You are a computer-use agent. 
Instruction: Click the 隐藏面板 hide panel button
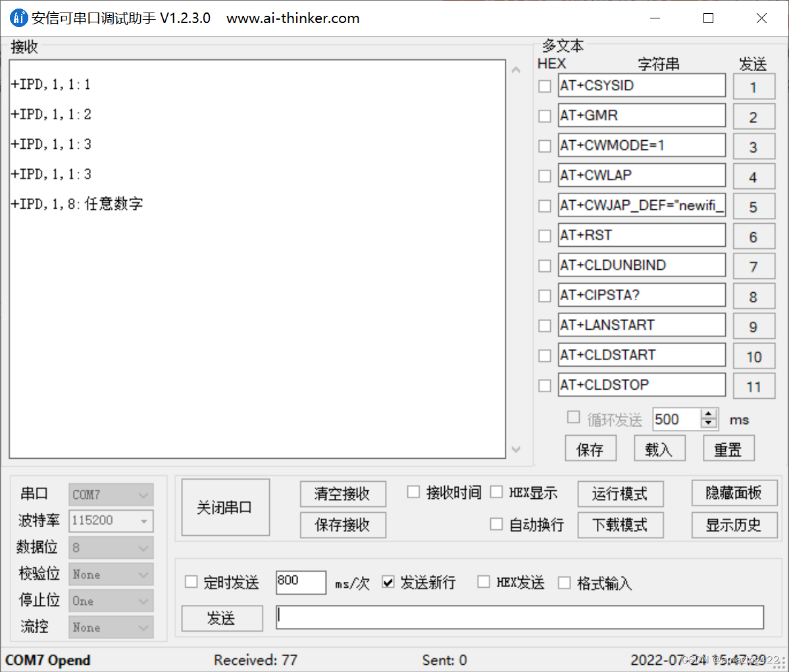734,493
